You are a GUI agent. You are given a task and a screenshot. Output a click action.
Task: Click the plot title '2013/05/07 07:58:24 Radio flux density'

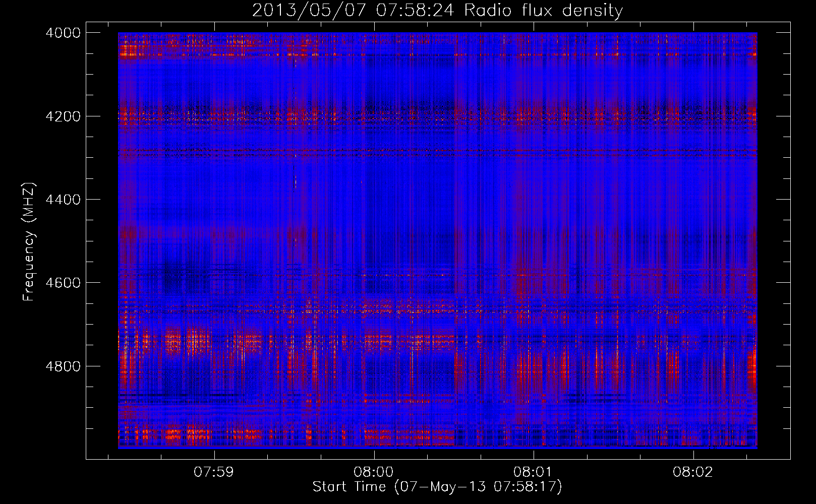[437, 11]
